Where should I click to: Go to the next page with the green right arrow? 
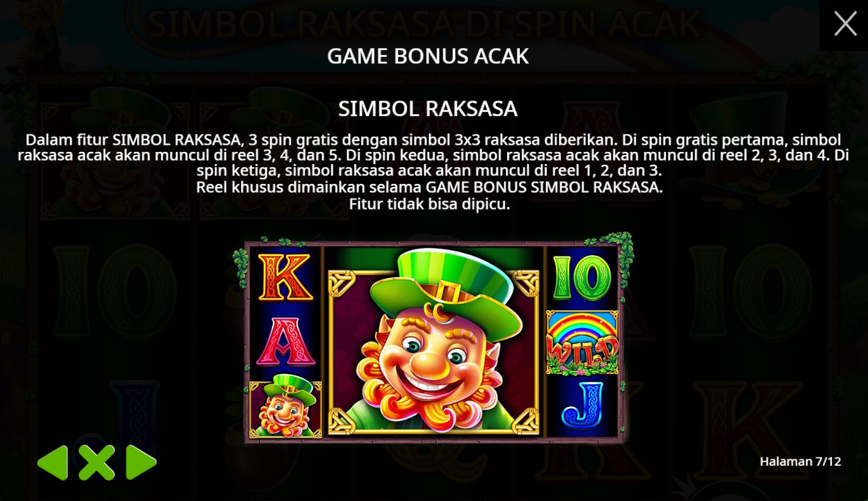point(141,463)
